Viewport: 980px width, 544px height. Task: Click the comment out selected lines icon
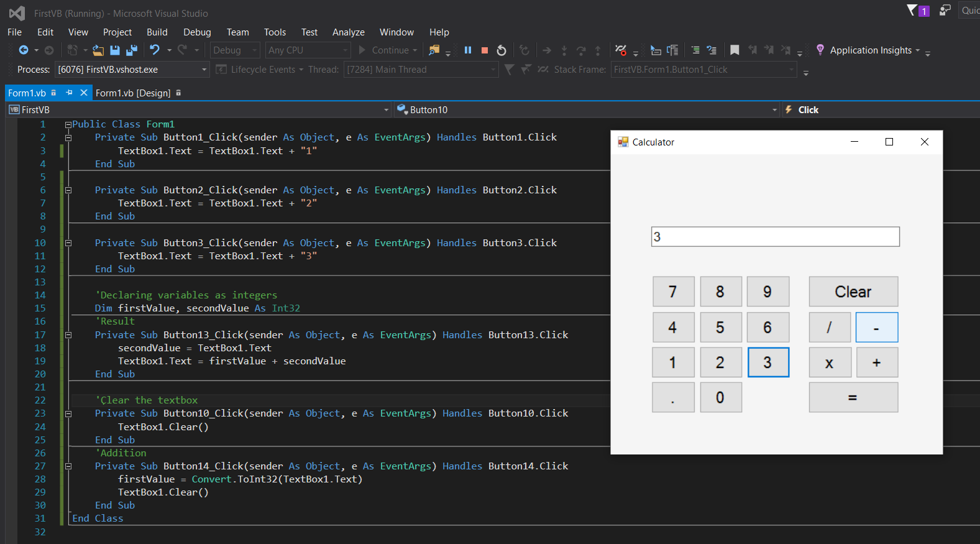(x=712, y=50)
